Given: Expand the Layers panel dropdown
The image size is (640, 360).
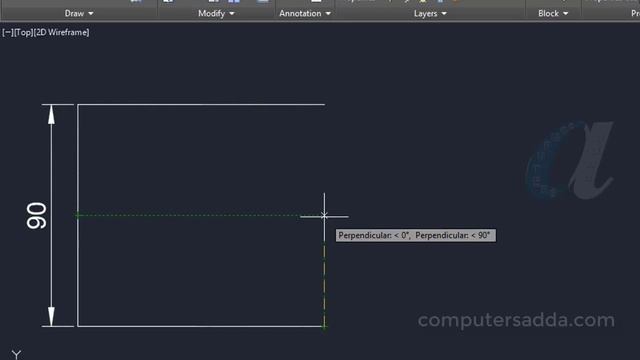Looking at the screenshot, I should (430, 13).
